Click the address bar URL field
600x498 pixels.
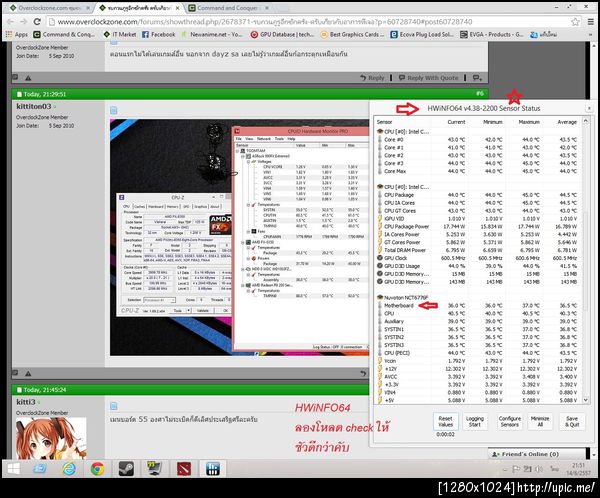pyautogui.click(x=310, y=22)
